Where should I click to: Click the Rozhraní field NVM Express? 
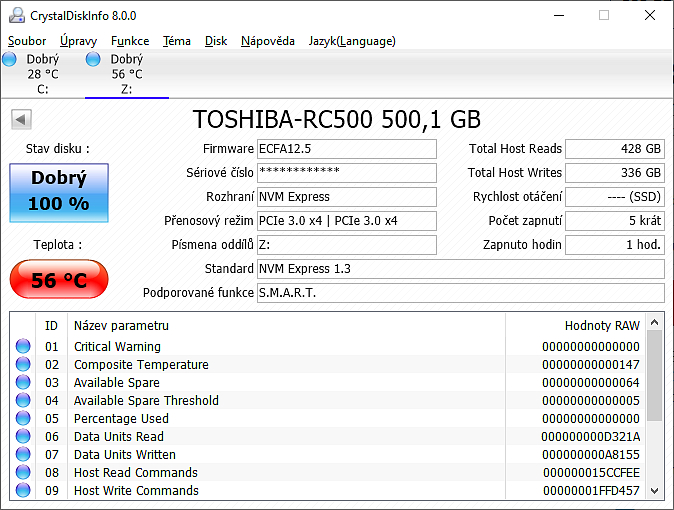coord(347,197)
